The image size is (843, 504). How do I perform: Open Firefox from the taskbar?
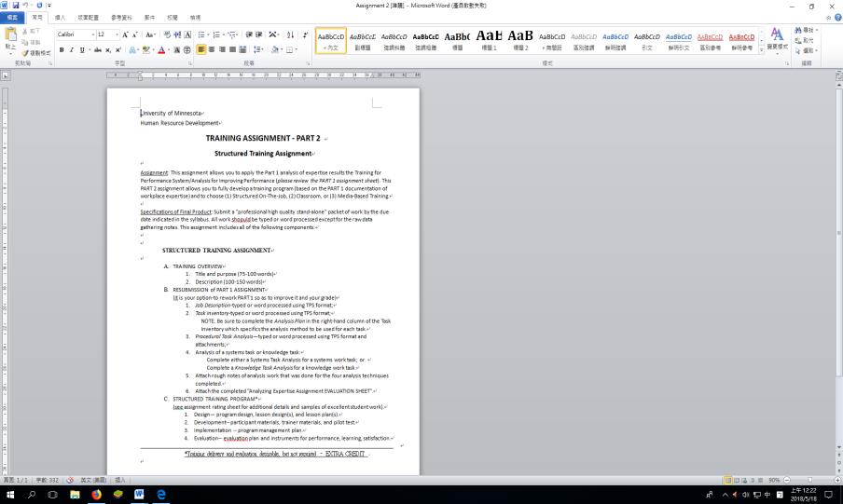[96, 495]
